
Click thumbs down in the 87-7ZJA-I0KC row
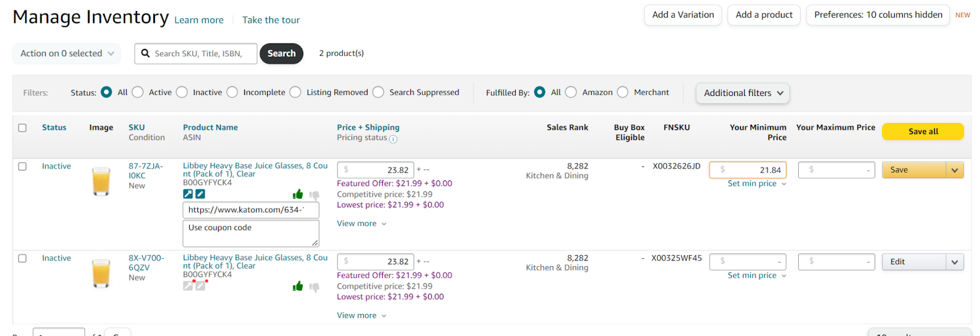(x=314, y=195)
